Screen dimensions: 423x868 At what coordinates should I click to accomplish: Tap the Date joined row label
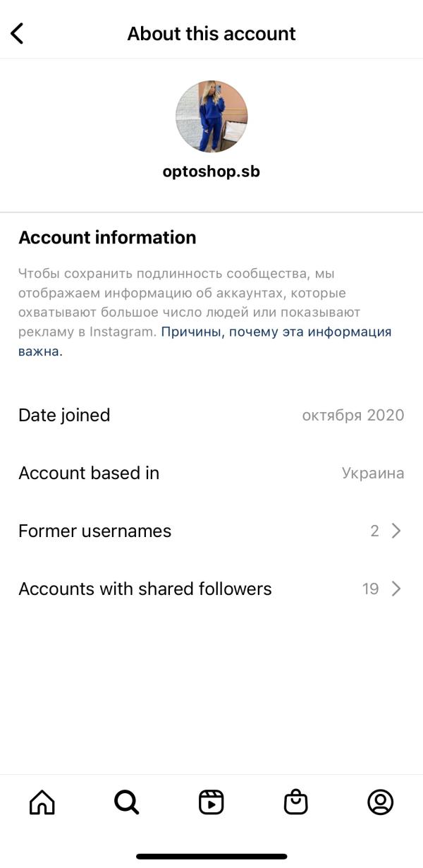(64, 415)
